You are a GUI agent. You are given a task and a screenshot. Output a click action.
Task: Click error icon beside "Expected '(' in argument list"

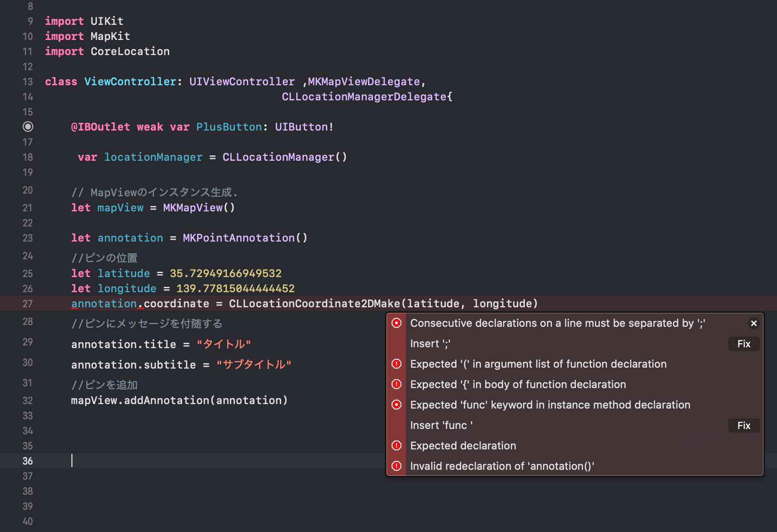tap(396, 364)
